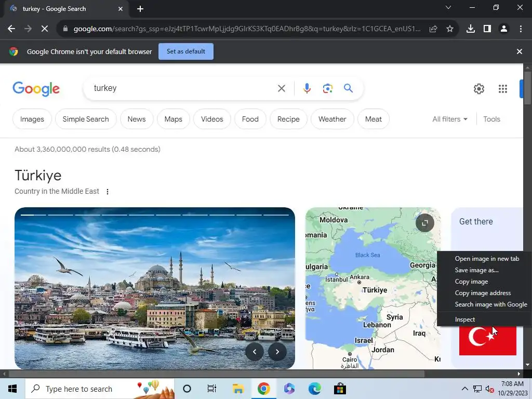Open more options next to Country in the Middle East
This screenshot has width=532, height=399.
point(108,192)
